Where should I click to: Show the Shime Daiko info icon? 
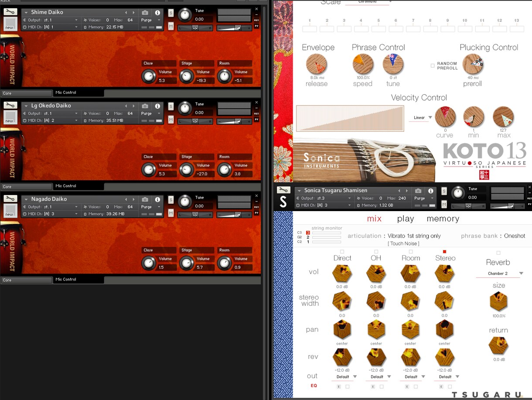coord(157,13)
